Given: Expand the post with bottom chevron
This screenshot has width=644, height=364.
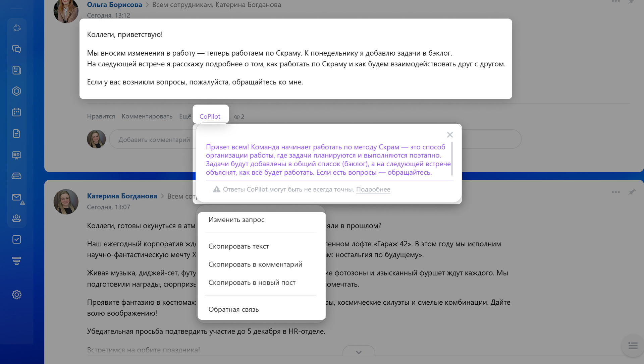Looking at the screenshot, I should (x=359, y=352).
